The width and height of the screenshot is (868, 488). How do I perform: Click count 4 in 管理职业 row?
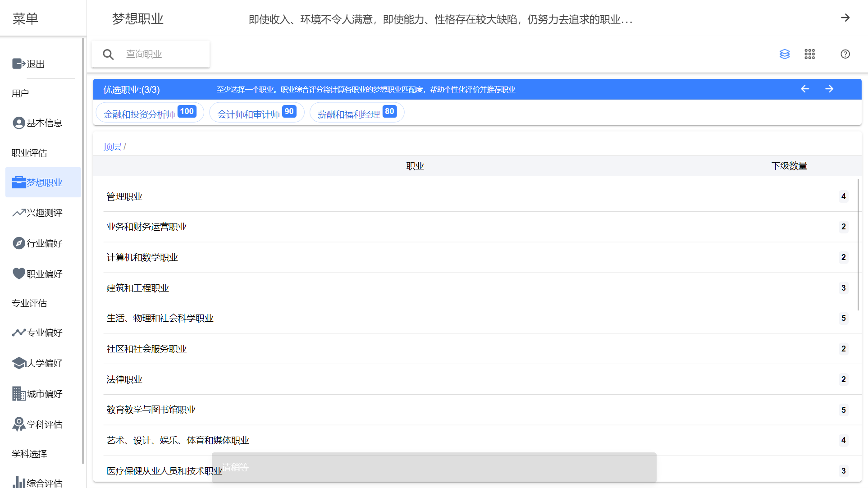coord(843,196)
